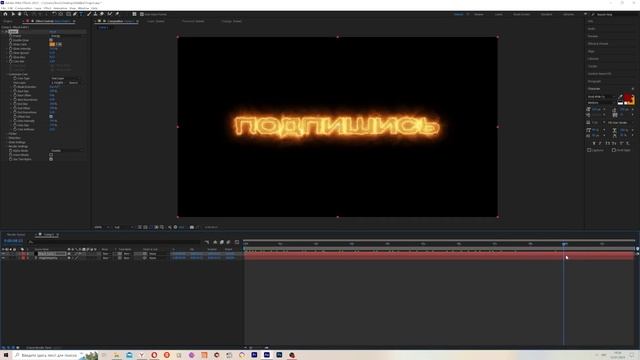Image resolution: width=640 pixels, height=360 pixels.
Task: Toggle the Auto-Open Panels checkbox
Action: coord(142,14)
